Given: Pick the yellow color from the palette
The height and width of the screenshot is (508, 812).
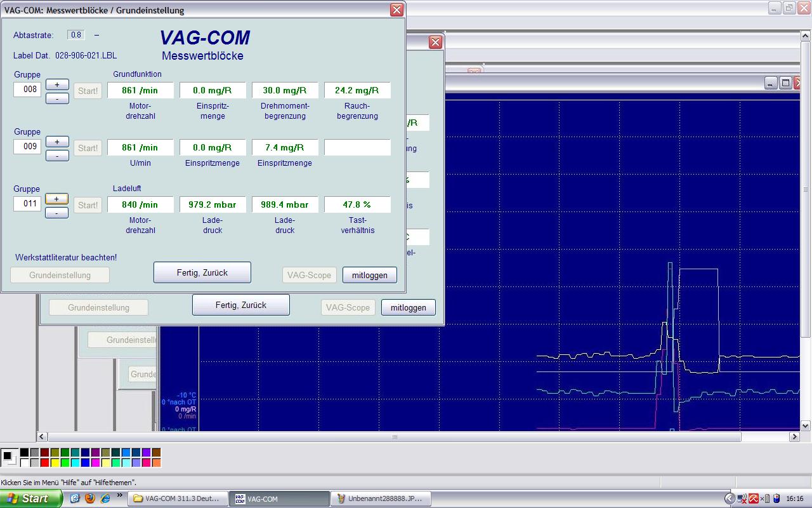Looking at the screenshot, I should pyautogui.click(x=55, y=463).
